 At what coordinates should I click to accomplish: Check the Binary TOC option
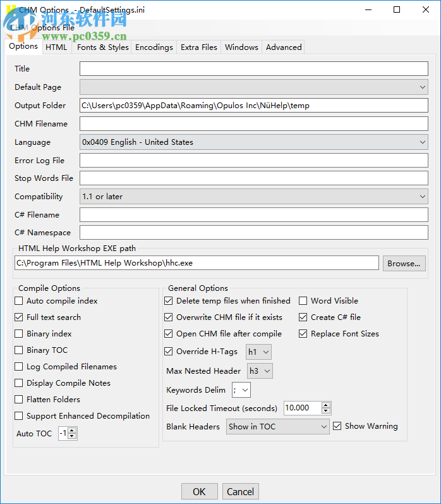click(19, 350)
